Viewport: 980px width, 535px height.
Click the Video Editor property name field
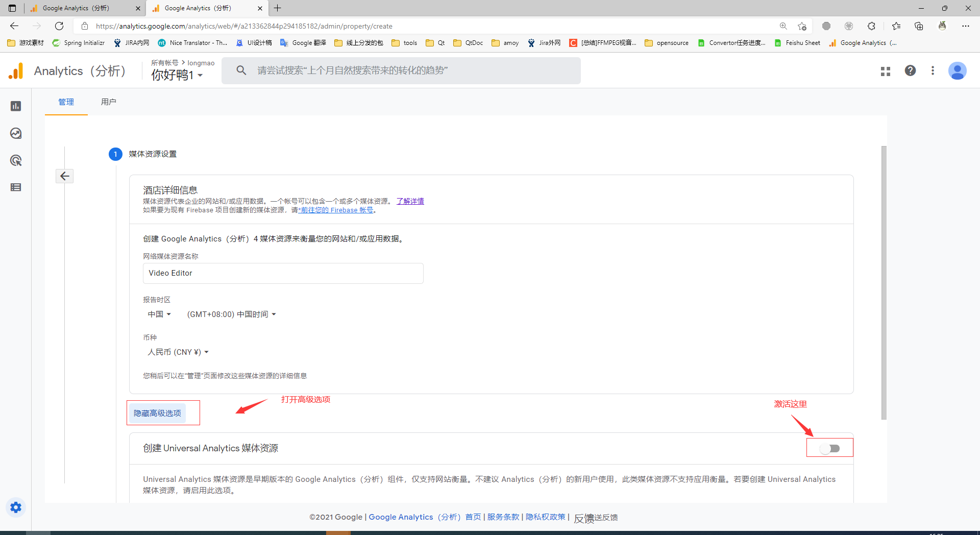click(x=283, y=273)
